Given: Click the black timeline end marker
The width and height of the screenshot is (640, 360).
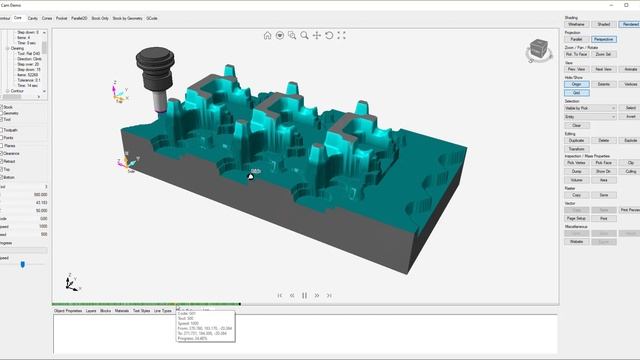Looking at the screenshot, I should point(240,304).
